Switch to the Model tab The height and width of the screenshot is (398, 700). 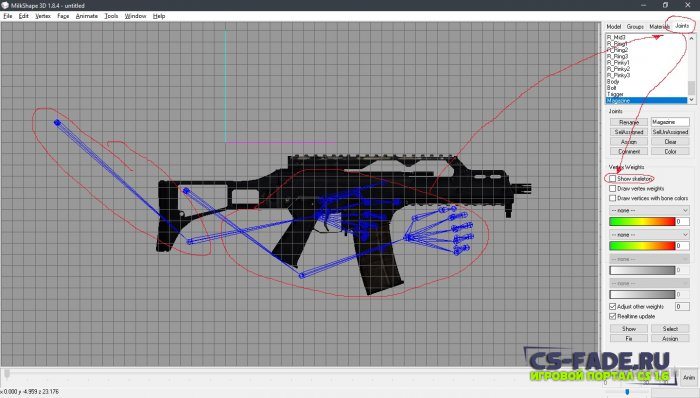[x=614, y=27]
